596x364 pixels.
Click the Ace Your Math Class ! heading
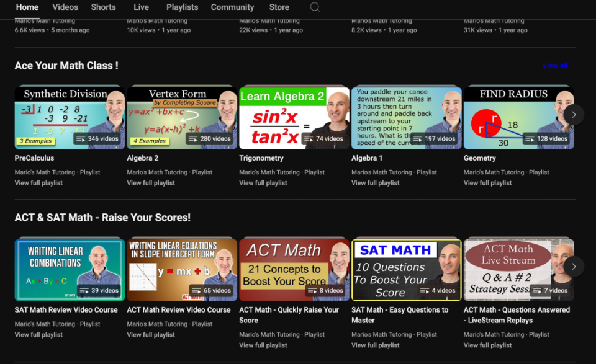66,66
